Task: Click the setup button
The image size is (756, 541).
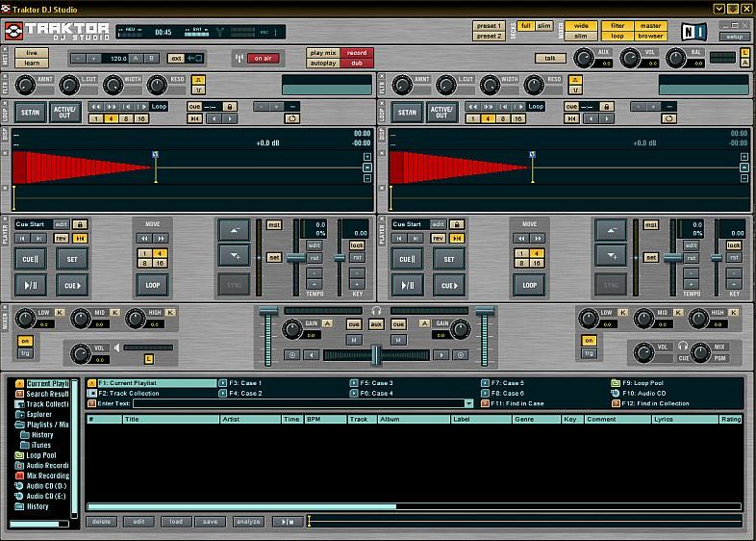Action: point(734,37)
